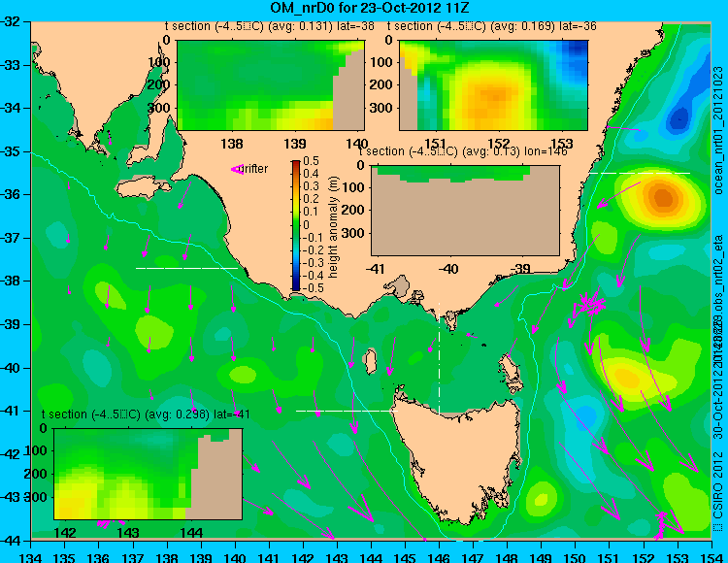Open the lat=-36 temperature section inset plot
This screenshot has height=563, width=728.
493,85
